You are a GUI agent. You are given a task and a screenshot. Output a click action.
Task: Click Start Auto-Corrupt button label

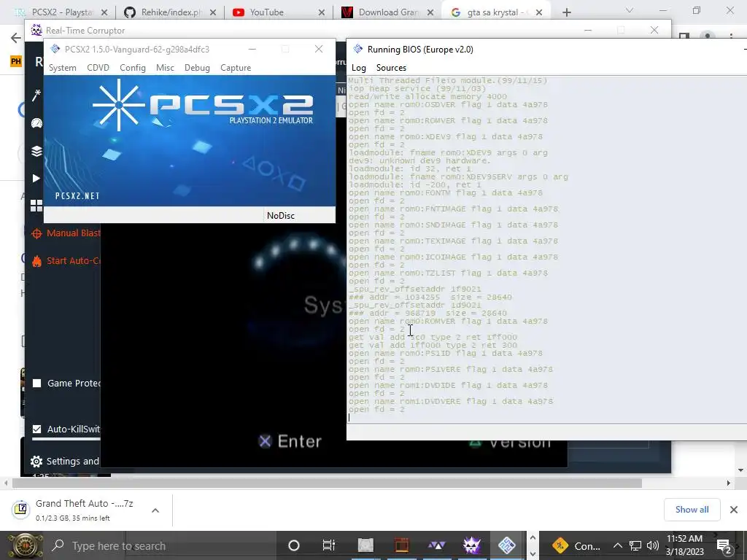[74, 260]
